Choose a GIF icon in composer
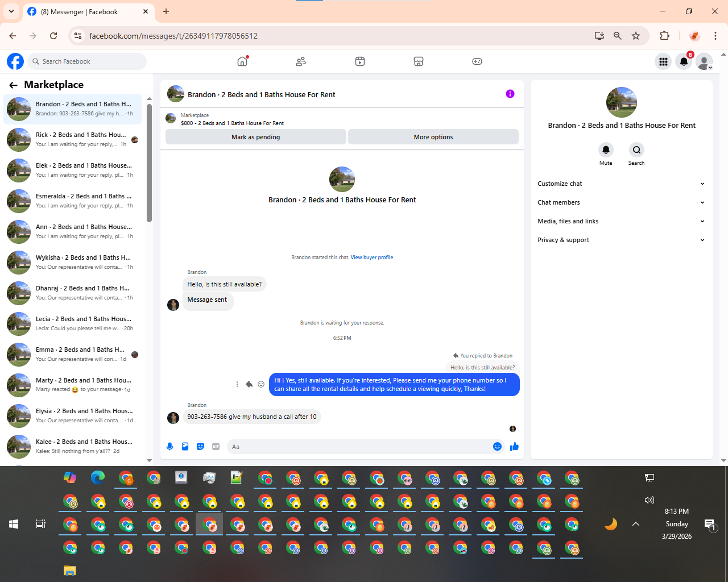 (216, 447)
